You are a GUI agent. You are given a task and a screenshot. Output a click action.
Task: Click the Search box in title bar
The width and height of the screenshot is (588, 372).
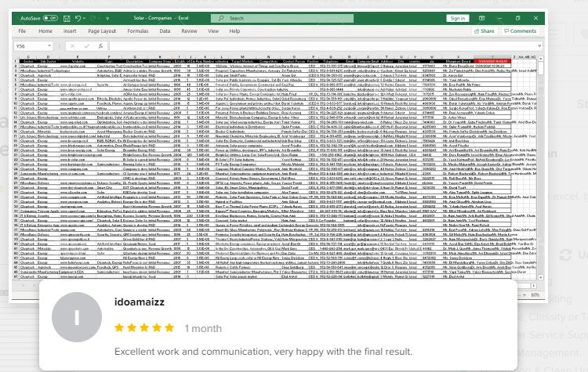tap(282, 18)
